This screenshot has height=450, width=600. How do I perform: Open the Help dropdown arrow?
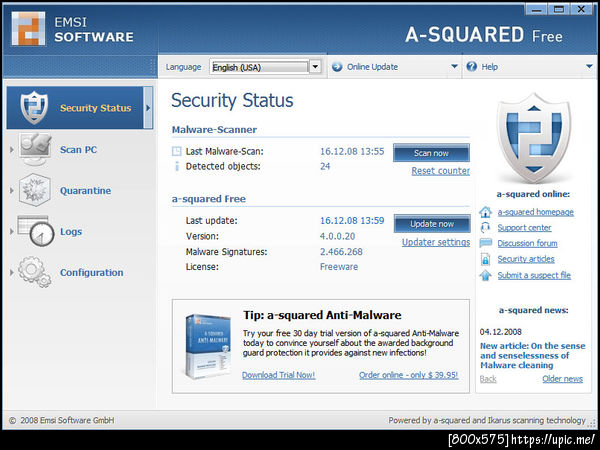coord(589,67)
